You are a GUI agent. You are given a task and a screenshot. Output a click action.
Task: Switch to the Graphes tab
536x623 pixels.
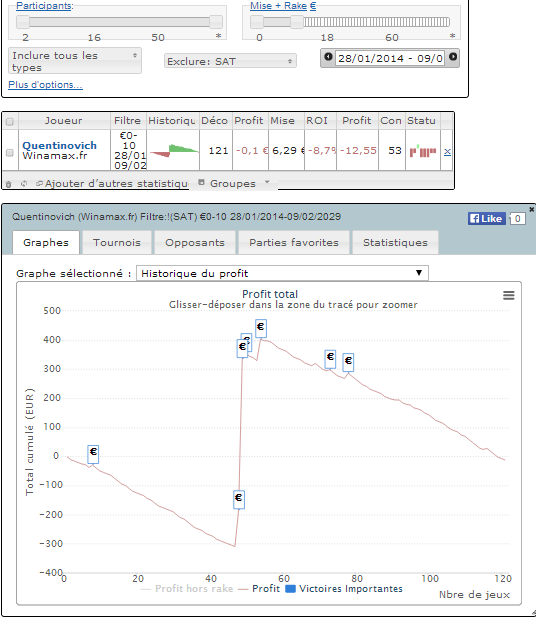pos(46,242)
